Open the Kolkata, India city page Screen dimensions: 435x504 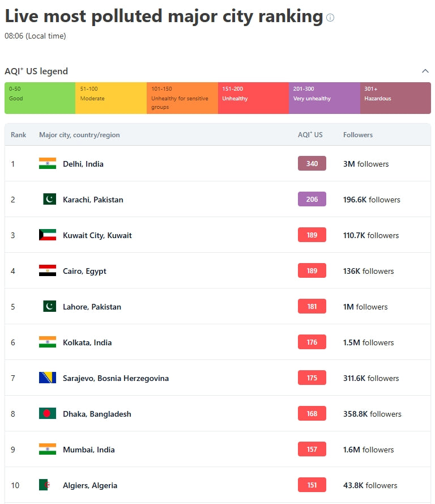pos(87,342)
